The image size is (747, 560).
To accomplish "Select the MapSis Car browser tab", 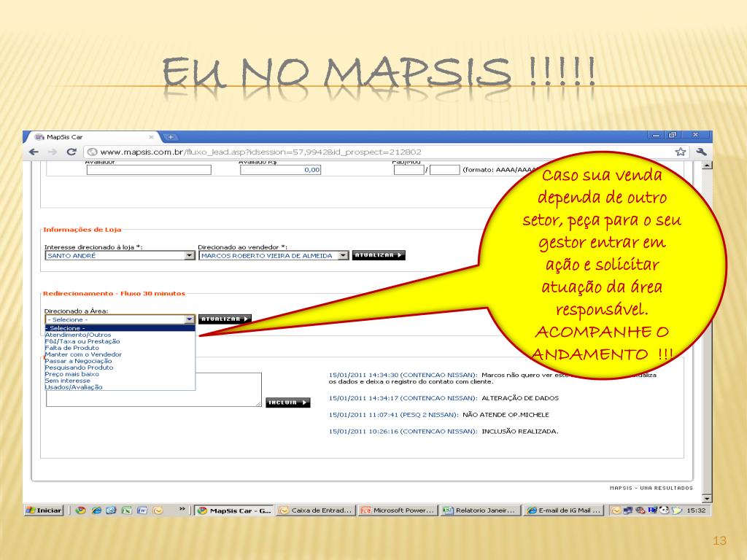I will point(93,137).
